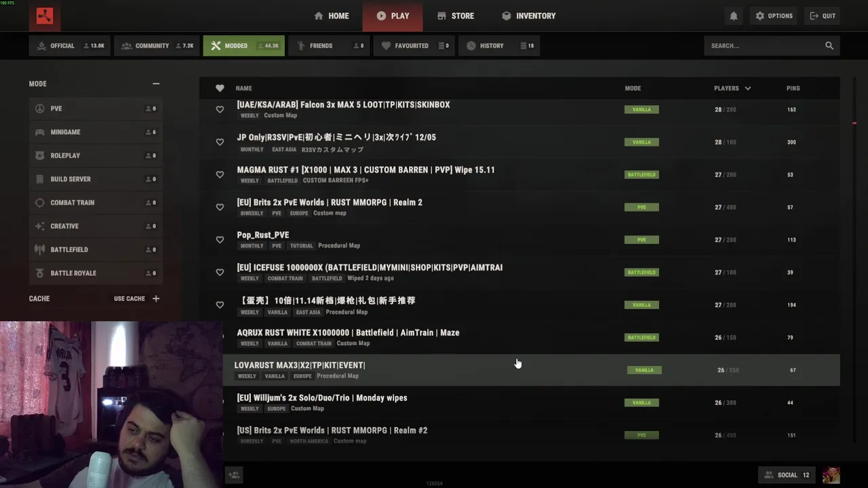
Task: Click the EAST ASIA tag under JP Only server
Action: pyautogui.click(x=284, y=150)
